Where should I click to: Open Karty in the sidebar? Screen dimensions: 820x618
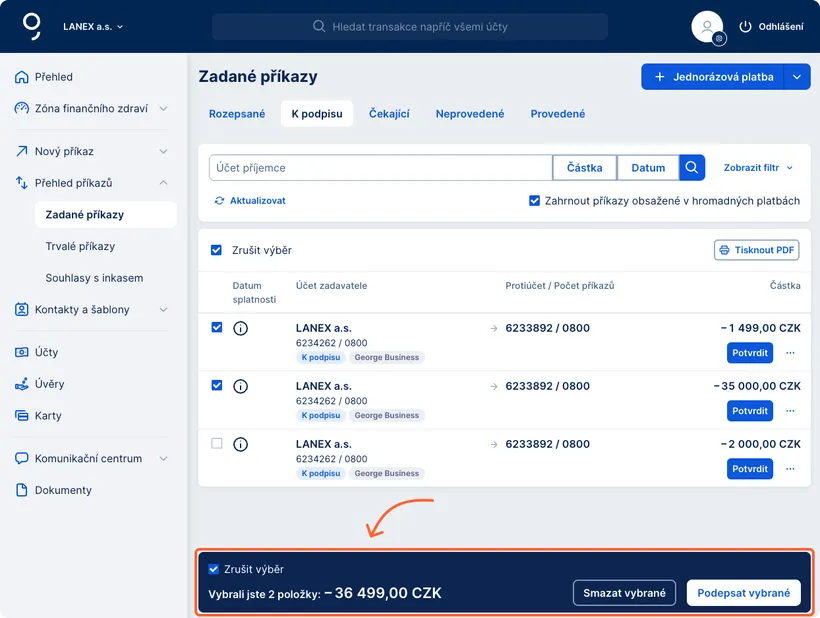[48, 416]
